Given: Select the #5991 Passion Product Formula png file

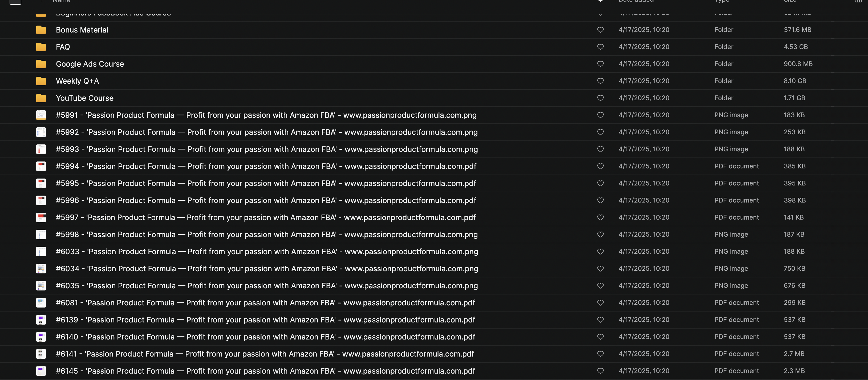Looking at the screenshot, I should tap(266, 115).
